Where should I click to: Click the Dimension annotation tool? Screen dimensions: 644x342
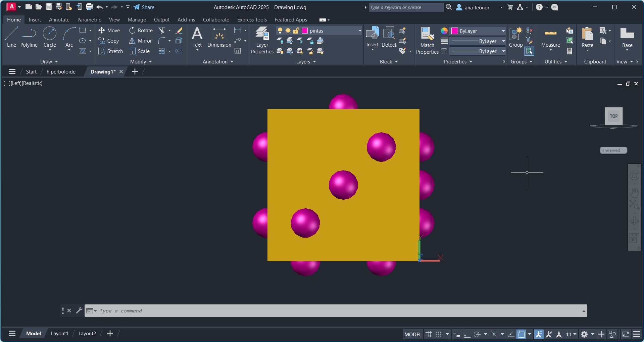(219, 37)
